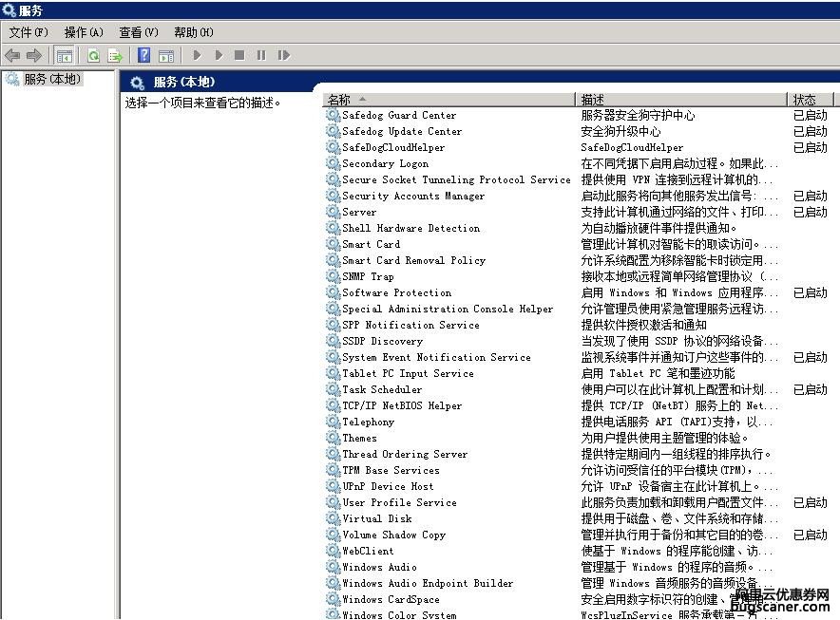Viewport: 840px width, 620px height.
Task: Select the Thread Ordering Server service
Action: [x=405, y=454]
